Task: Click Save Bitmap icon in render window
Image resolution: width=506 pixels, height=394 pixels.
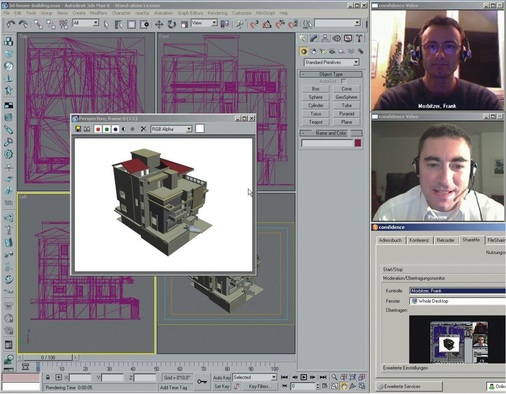Action: click(78, 129)
